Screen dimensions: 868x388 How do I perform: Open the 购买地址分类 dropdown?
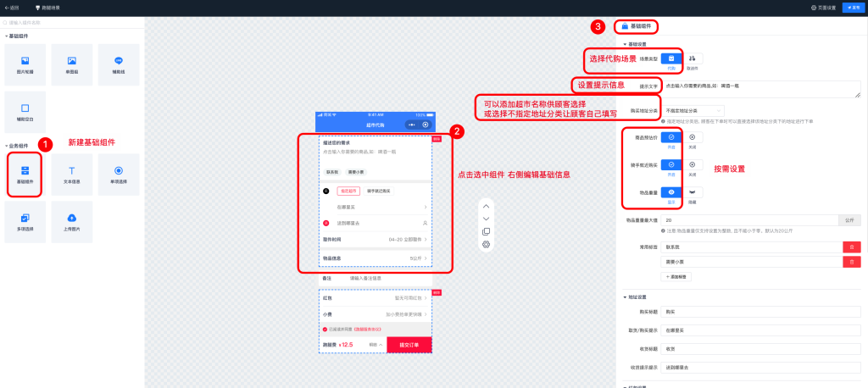click(693, 110)
